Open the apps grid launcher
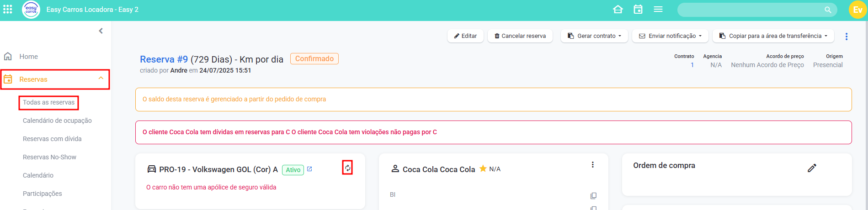The height and width of the screenshot is (210, 868). point(8,10)
